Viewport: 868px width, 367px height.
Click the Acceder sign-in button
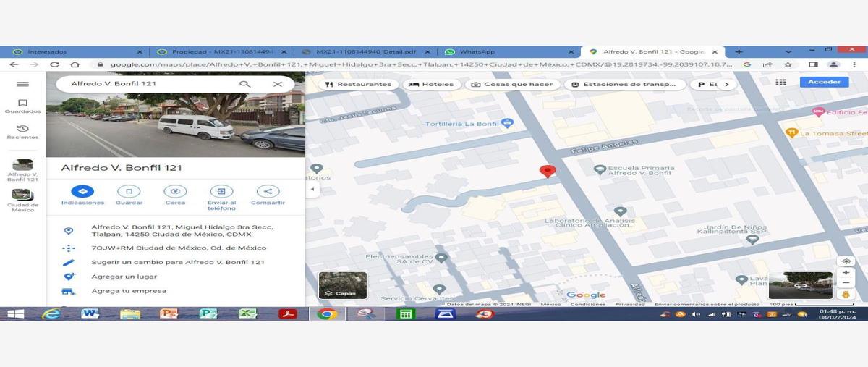(824, 82)
